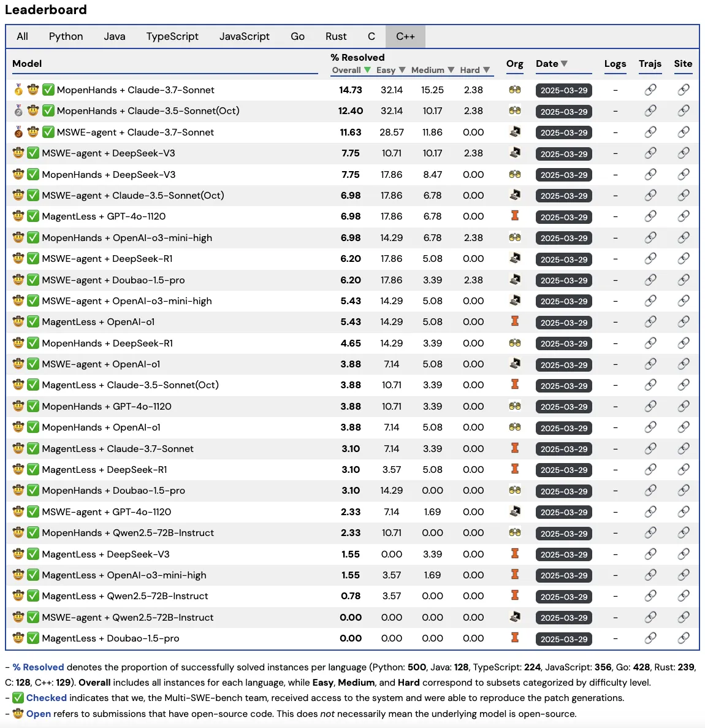Image resolution: width=705 pixels, height=728 pixels.
Task: Switch to the Rust tab
Action: pos(336,36)
